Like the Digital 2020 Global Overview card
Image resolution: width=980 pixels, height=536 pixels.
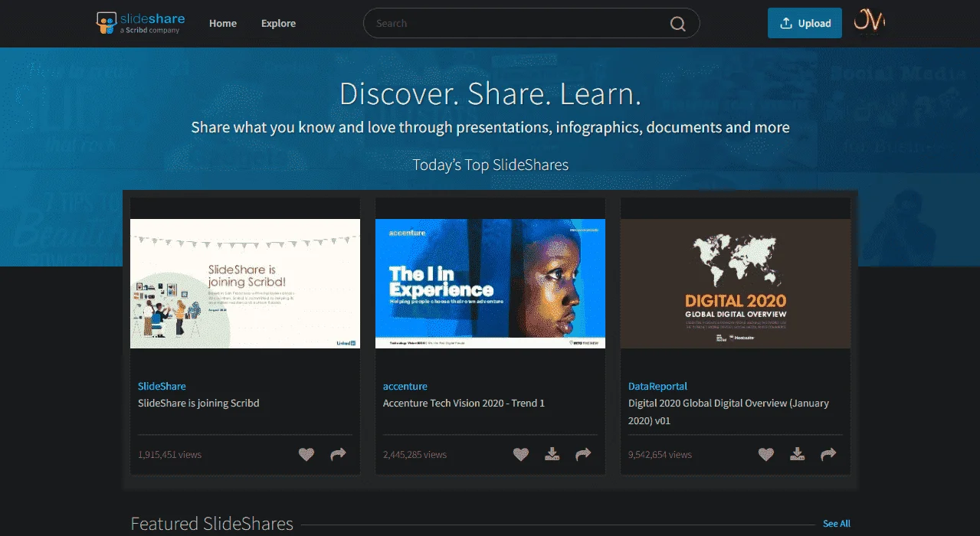766,454
